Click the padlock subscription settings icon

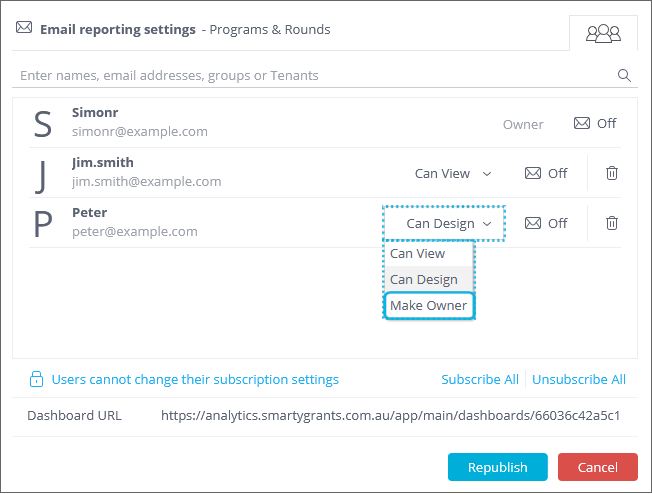click(x=36, y=380)
